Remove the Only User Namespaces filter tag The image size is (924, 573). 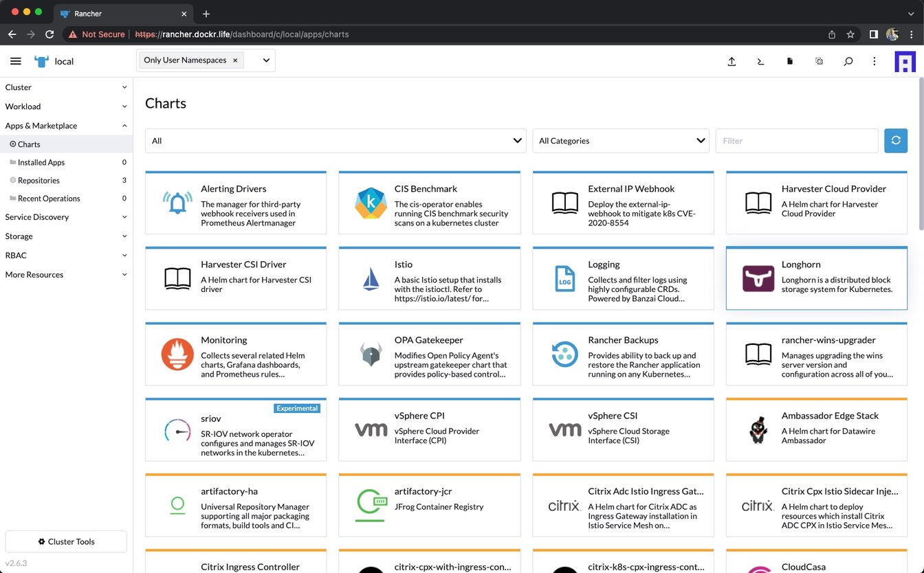tap(235, 60)
